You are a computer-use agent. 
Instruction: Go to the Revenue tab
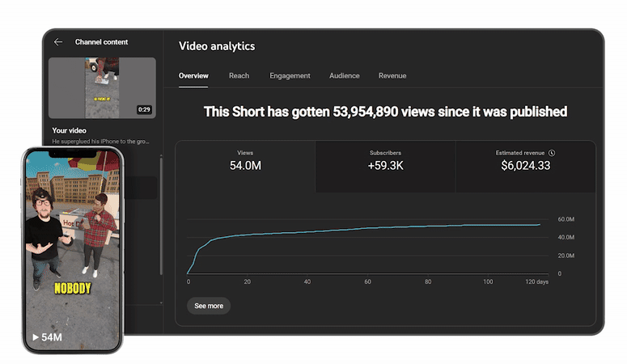point(392,75)
